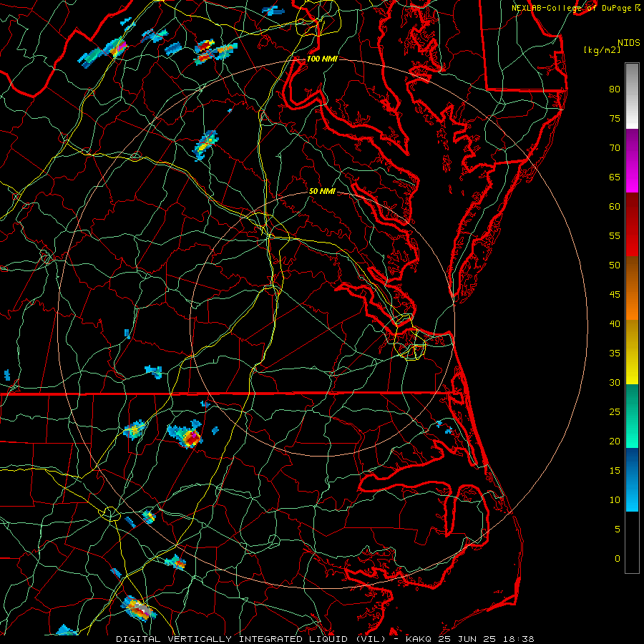
Task: Pick the black 0-5 segment of the color bar
Action: coord(632,542)
